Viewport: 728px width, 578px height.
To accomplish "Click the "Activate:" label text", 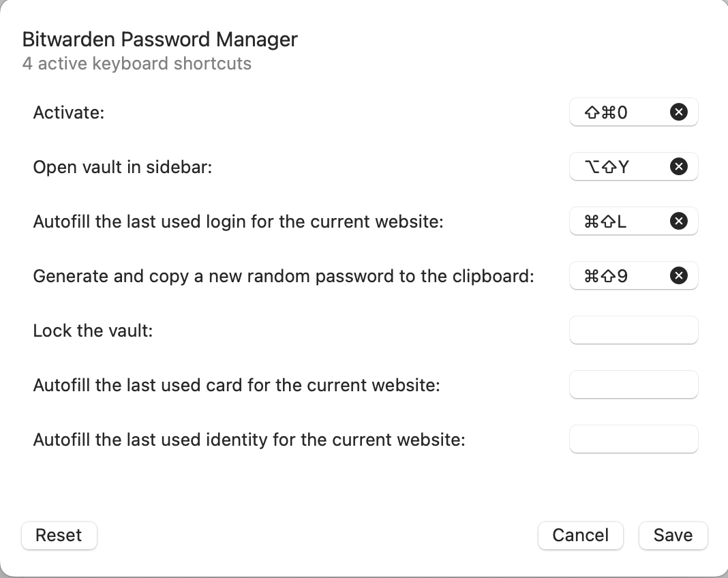I will [x=68, y=112].
